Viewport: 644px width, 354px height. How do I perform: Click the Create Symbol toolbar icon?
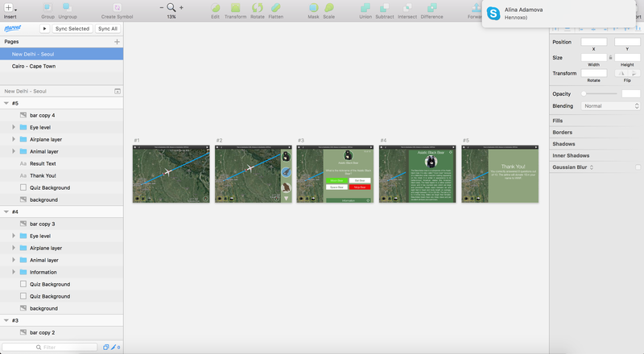coord(118,7)
